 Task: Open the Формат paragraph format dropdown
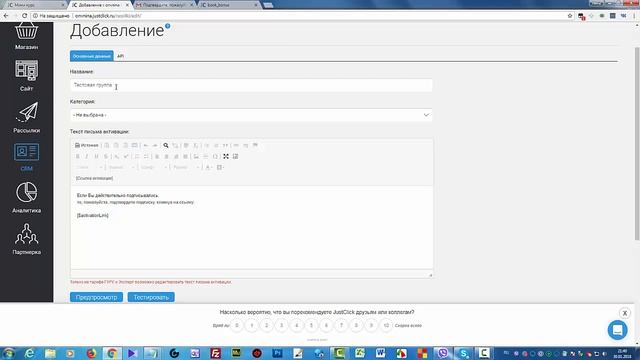coord(121,167)
